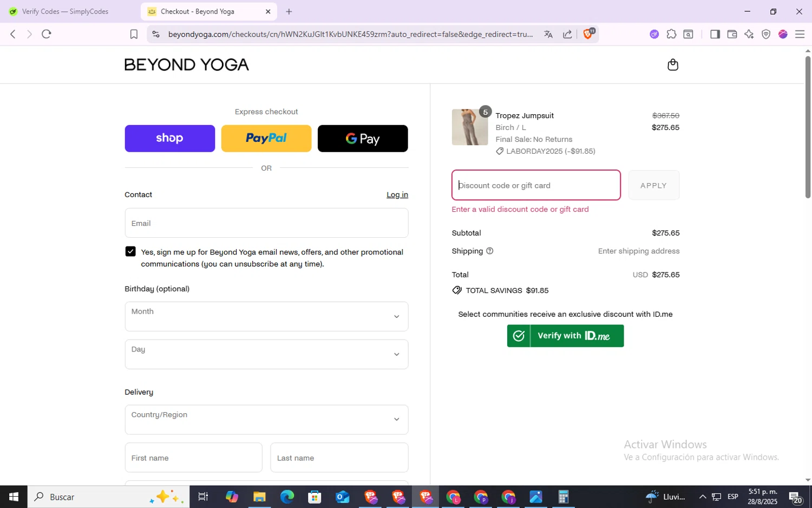Viewport: 812px width, 508px height.
Task: Expand the birthday Month dropdown
Action: point(266,316)
